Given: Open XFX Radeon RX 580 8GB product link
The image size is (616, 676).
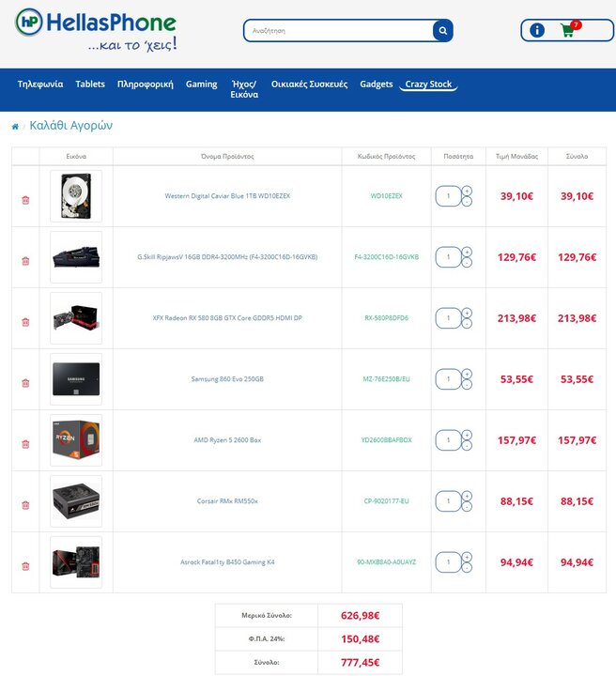Looking at the screenshot, I should 227,317.
